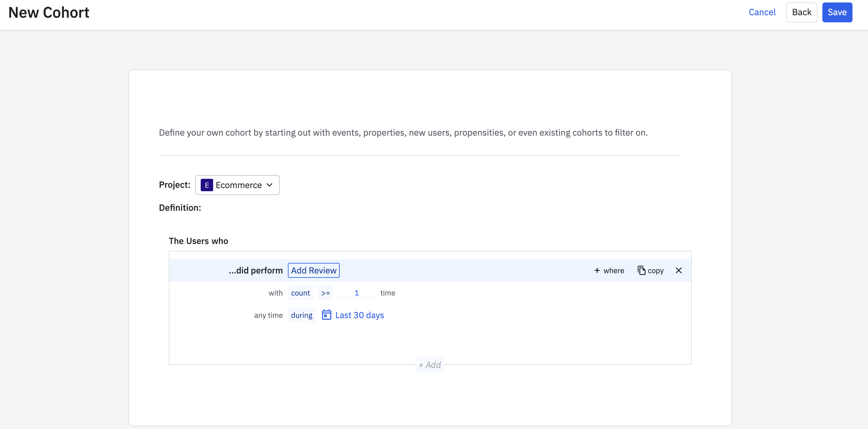This screenshot has width=868, height=429.
Task: Toggle the ...did perform clause
Action: [x=255, y=270]
